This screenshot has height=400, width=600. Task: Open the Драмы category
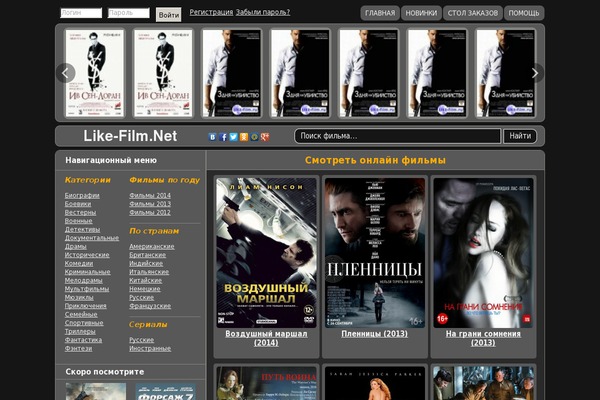[75, 246]
